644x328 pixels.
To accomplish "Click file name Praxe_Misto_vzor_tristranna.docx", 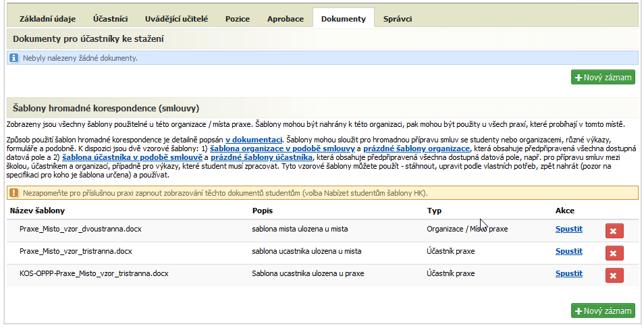I will tap(76, 251).
